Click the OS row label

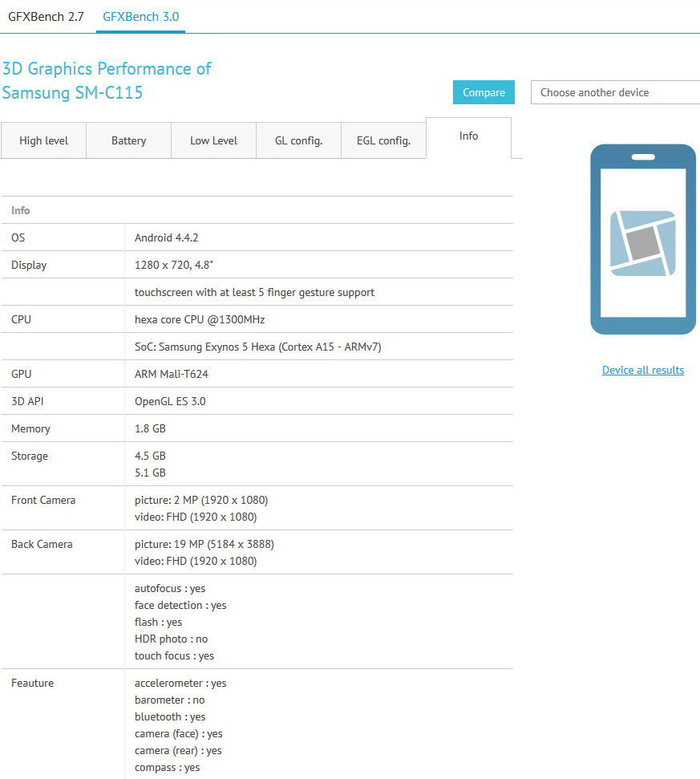(x=18, y=237)
